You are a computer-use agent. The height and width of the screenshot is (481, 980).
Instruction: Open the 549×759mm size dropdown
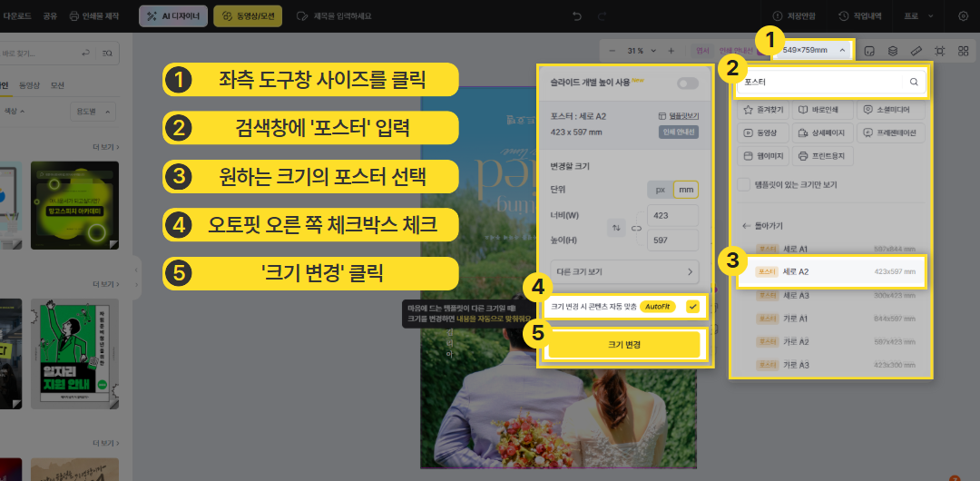click(x=812, y=50)
